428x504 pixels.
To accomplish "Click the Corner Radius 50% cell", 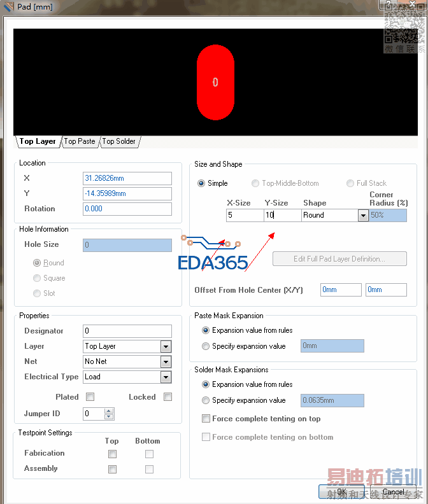I will click(x=388, y=215).
